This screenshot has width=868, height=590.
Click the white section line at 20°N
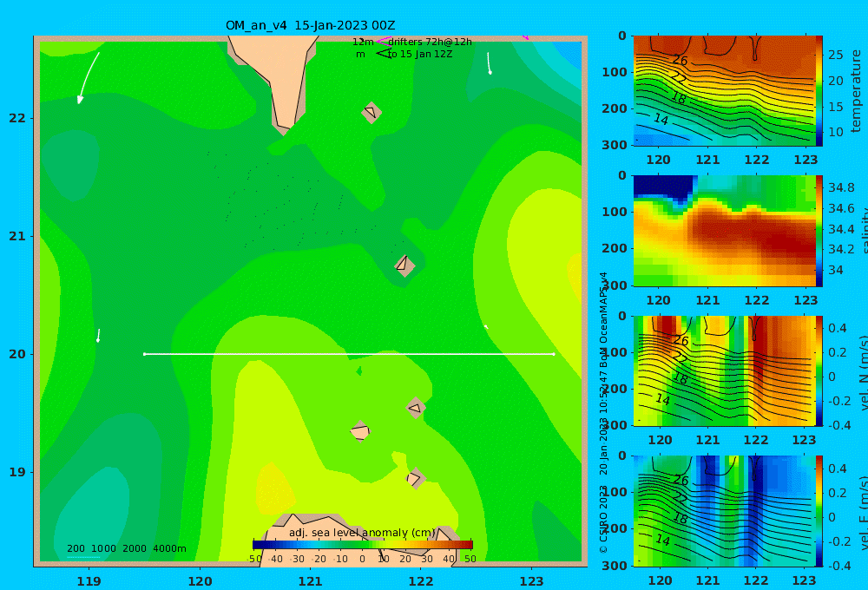(349, 354)
